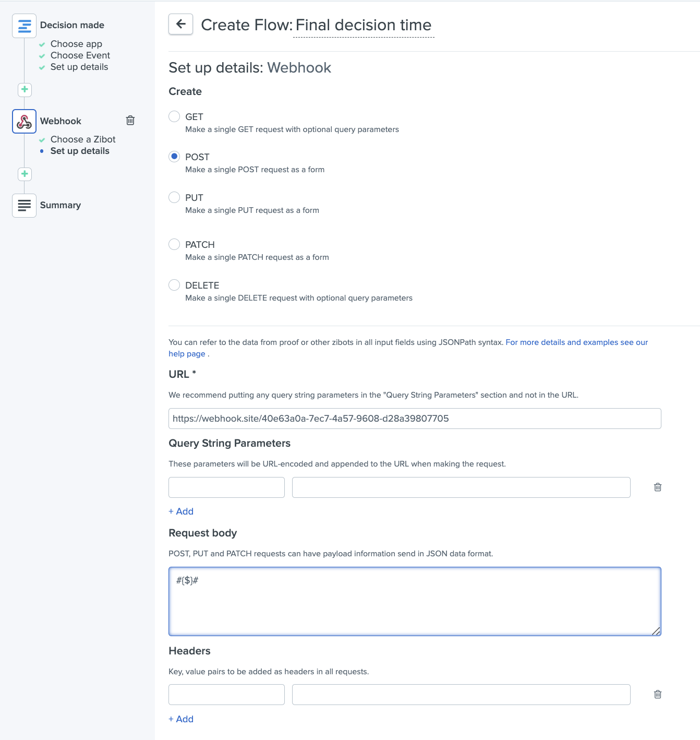This screenshot has width=700, height=740.
Task: Delete the query string parameter row
Action: pos(658,487)
